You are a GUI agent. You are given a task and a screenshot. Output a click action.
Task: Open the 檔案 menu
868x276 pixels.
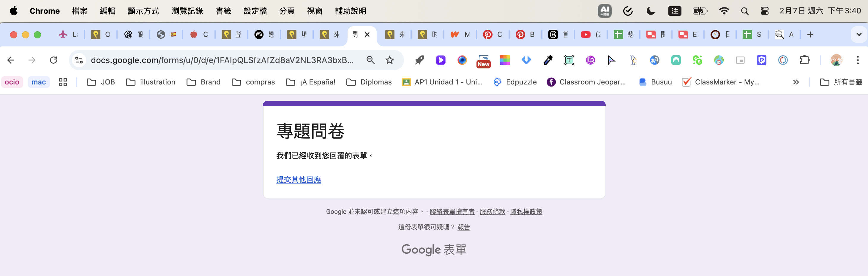(x=80, y=11)
